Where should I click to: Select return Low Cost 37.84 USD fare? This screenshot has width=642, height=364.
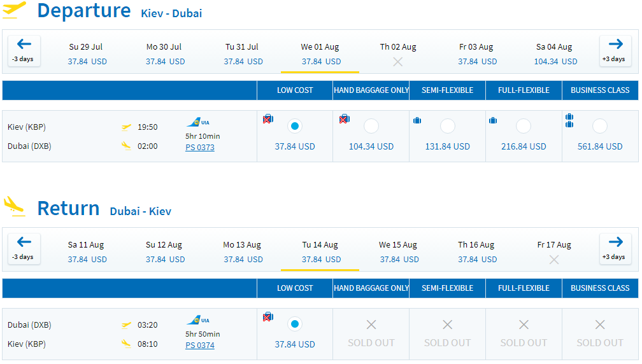pos(295,324)
